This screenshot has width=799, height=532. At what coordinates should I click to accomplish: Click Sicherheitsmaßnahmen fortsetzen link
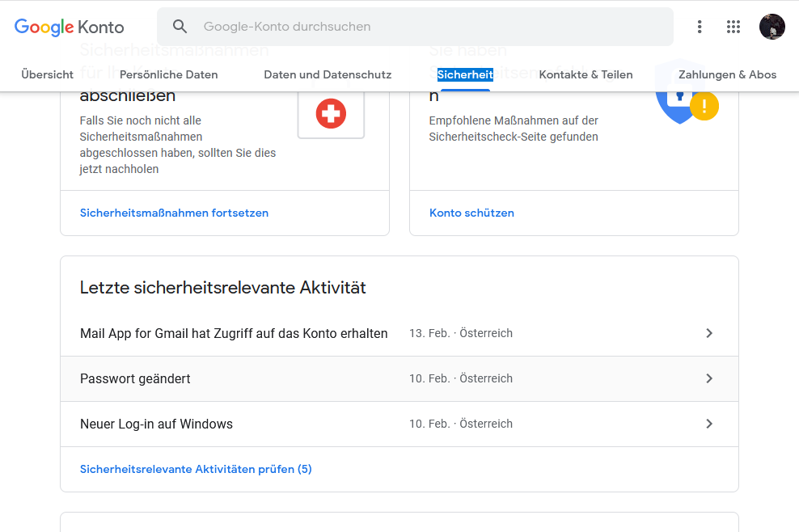(174, 213)
